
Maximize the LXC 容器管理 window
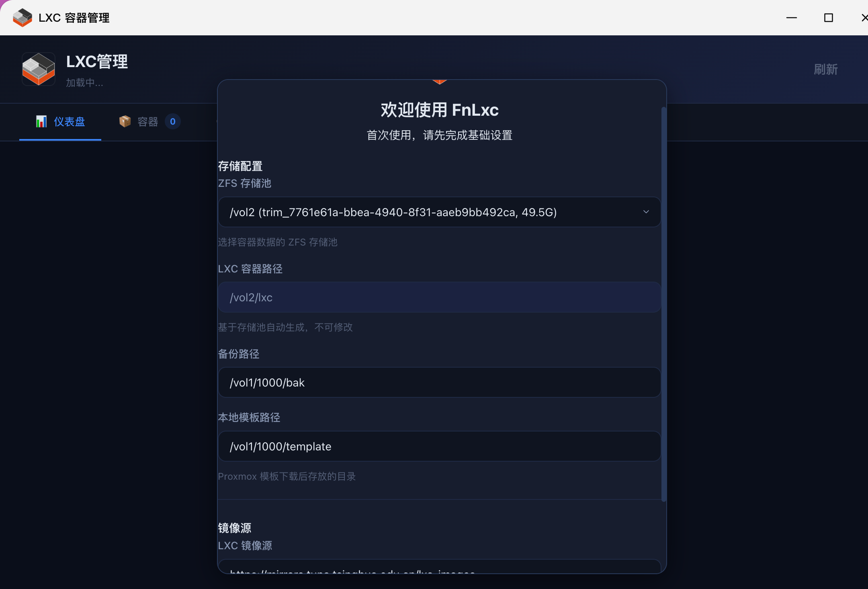828,18
